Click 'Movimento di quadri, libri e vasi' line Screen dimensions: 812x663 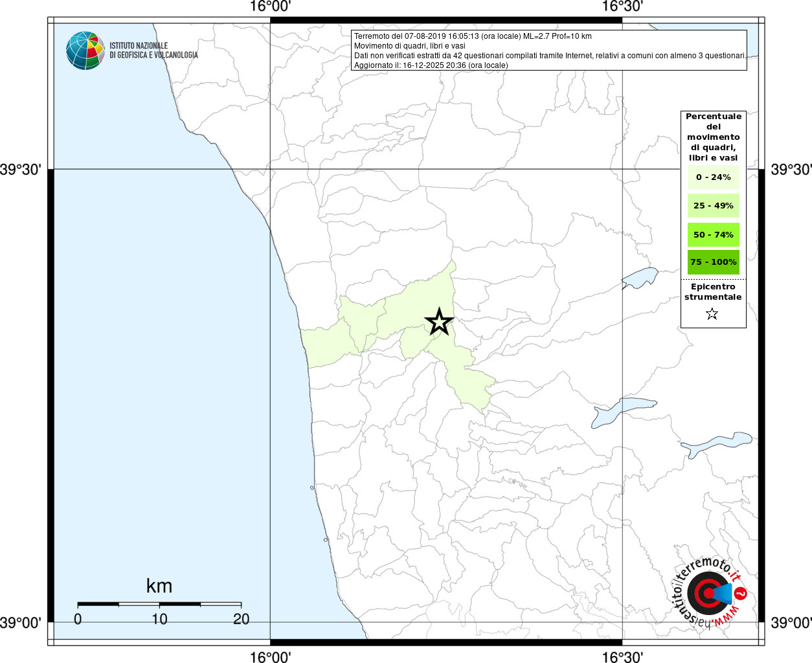409,46
